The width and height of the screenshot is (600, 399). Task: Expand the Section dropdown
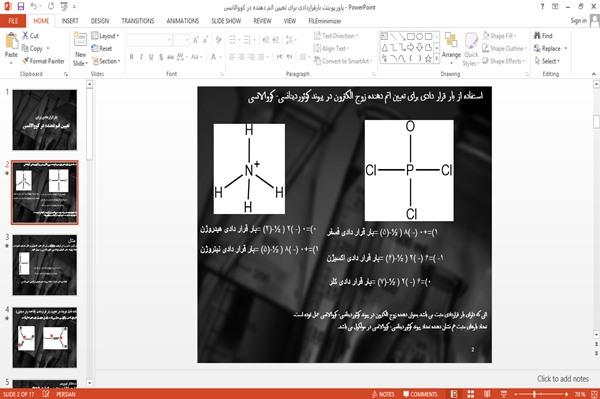point(106,61)
